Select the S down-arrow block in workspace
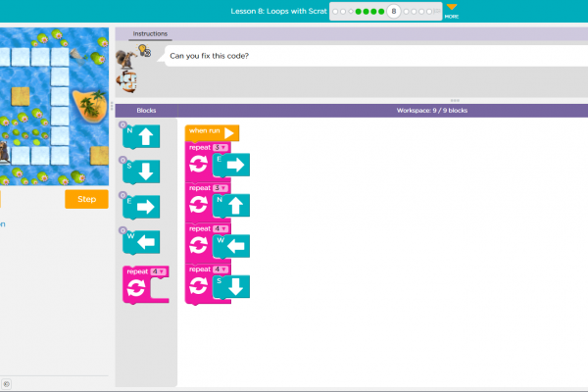 [x=231, y=286]
